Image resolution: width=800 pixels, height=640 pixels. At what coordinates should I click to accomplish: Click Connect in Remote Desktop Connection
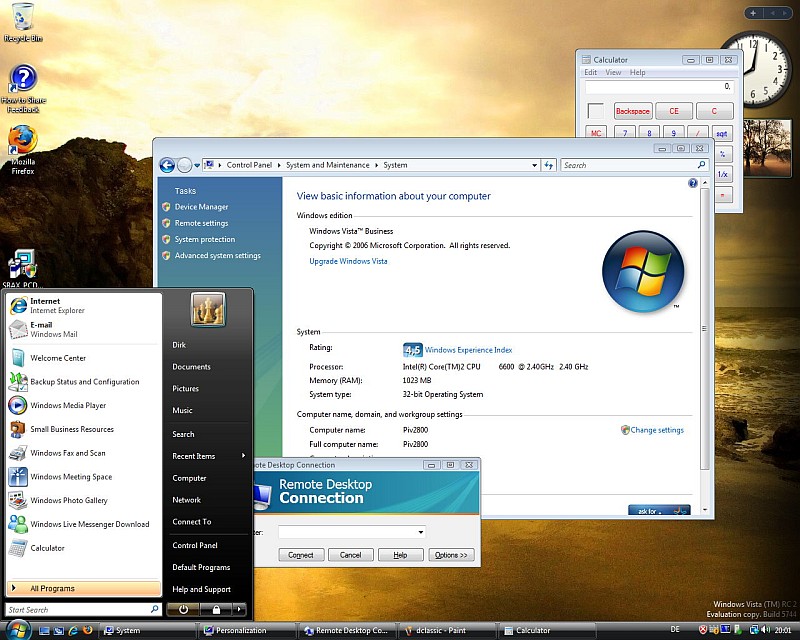point(301,555)
